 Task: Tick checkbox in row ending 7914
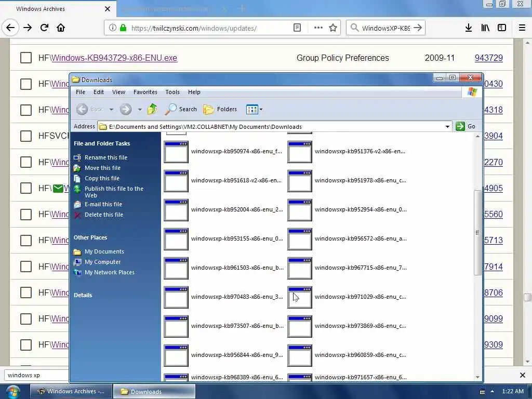(26, 267)
